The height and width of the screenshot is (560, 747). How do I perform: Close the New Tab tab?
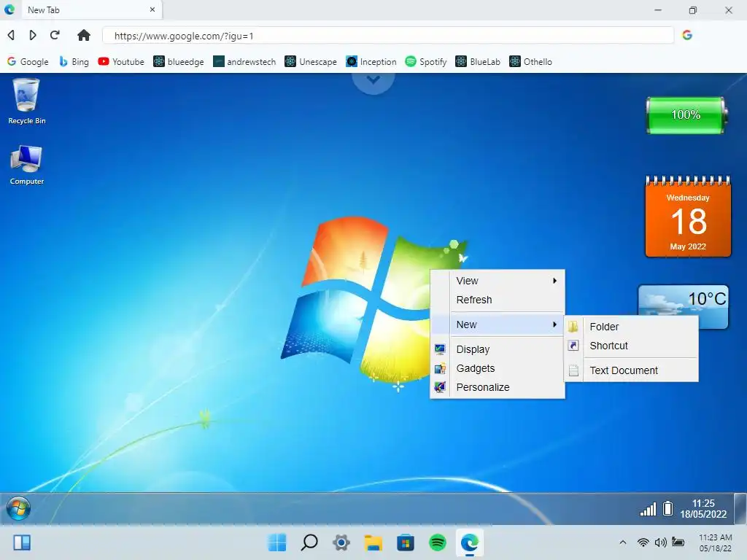[152, 9]
